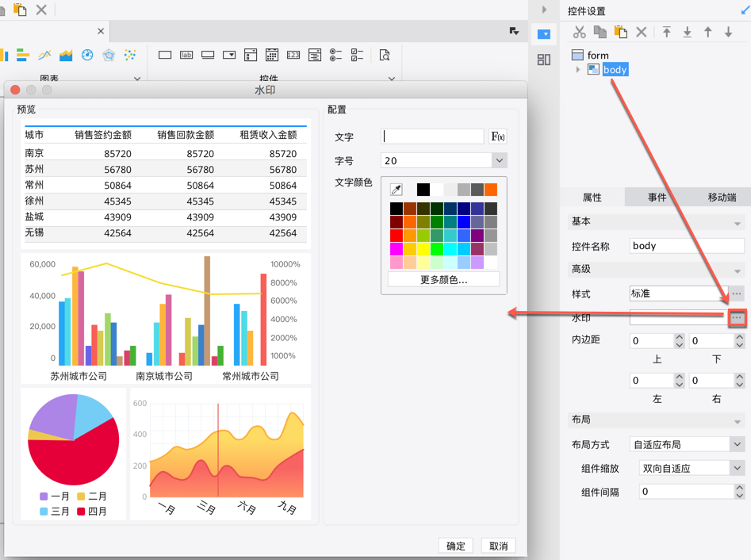Open the 组件缩放 dropdown
Screen dimensions: 751x560
pos(737,468)
